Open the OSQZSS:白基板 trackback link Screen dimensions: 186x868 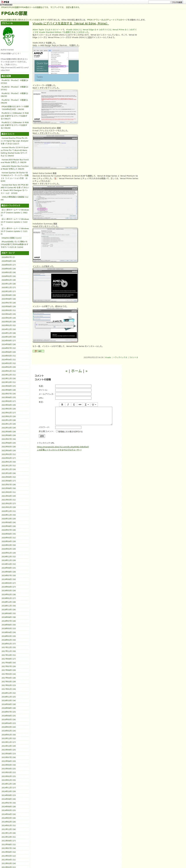(x=11, y=238)
